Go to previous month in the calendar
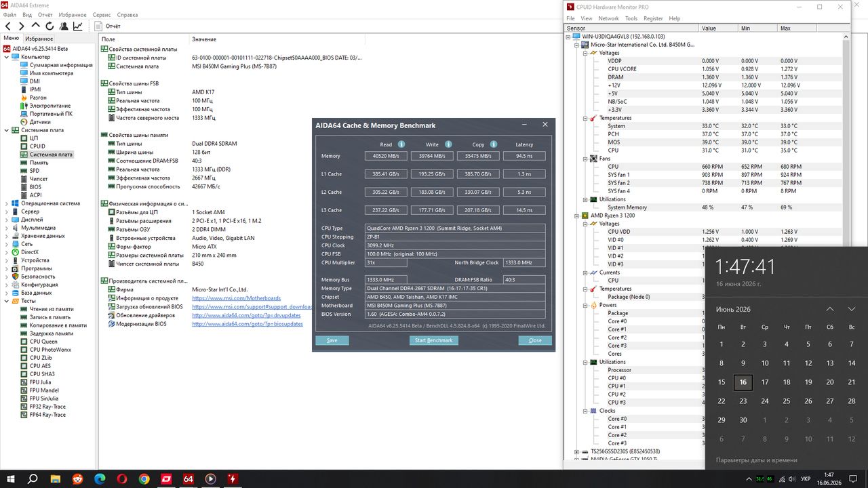Viewport: 868px width, 488px height. tap(830, 309)
